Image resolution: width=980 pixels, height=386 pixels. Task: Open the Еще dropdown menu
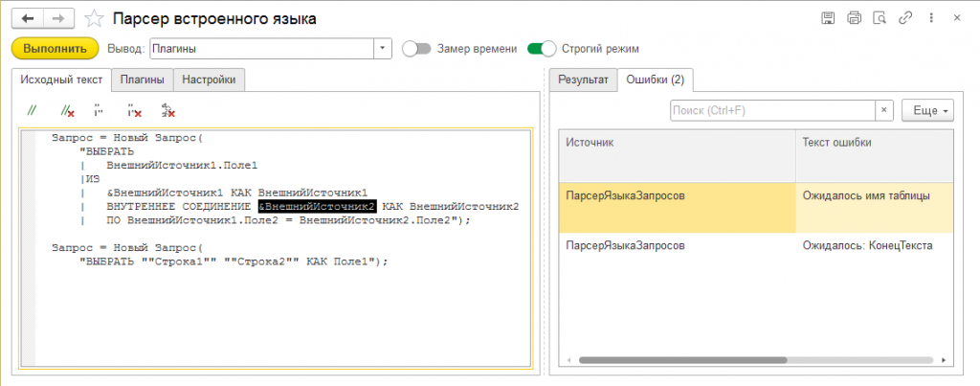coord(927,111)
